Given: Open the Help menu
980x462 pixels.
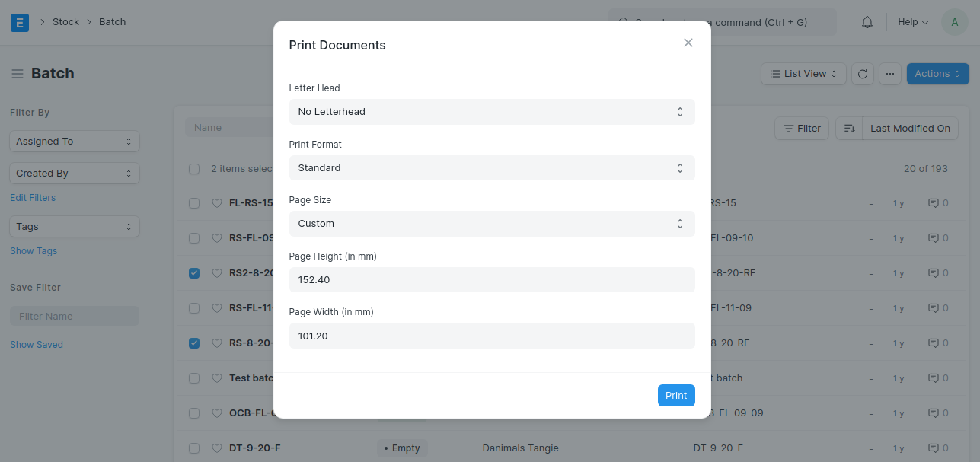Looking at the screenshot, I should [x=913, y=22].
